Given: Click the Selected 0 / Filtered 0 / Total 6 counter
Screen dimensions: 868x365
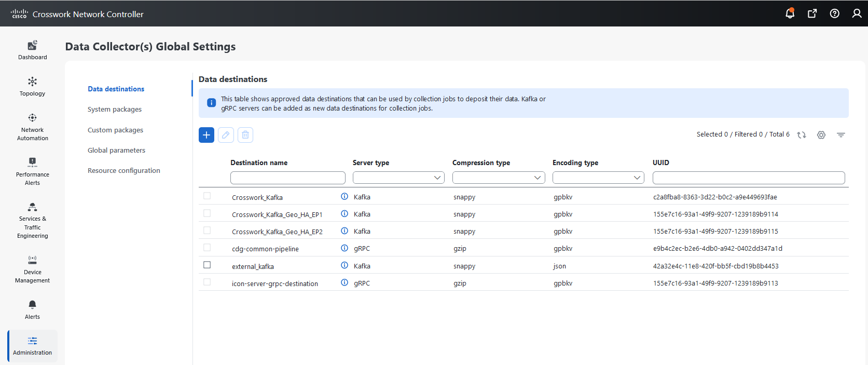Looking at the screenshot, I should [x=743, y=134].
